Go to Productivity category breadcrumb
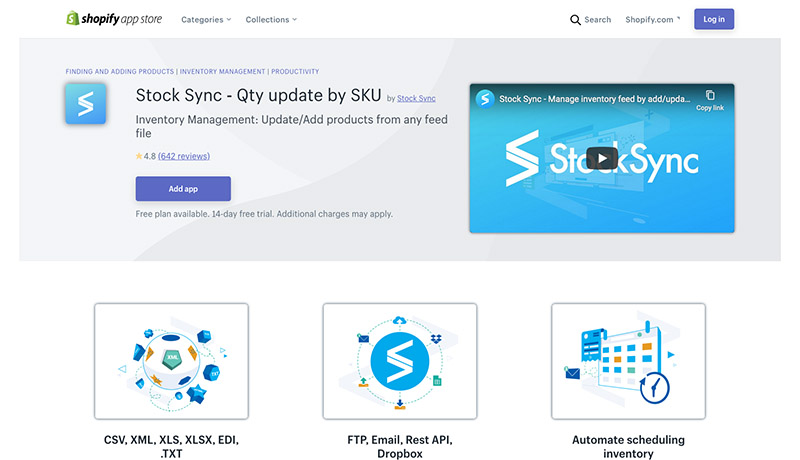The width and height of the screenshot is (800, 460). (x=295, y=72)
